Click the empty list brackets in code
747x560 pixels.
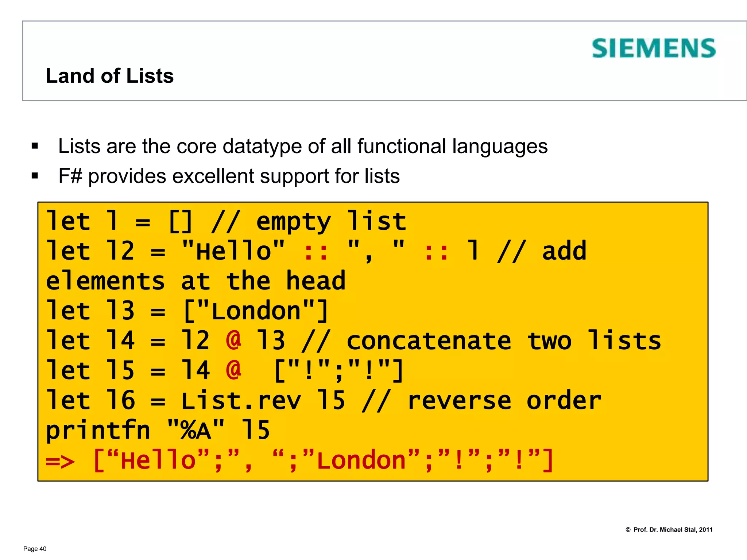tap(180, 221)
